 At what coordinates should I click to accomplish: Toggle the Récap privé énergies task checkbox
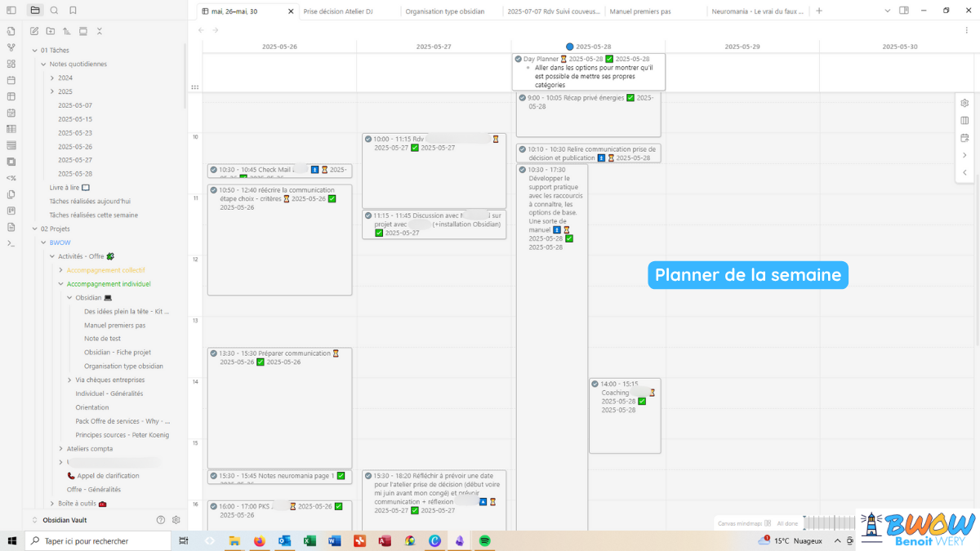[x=522, y=98]
